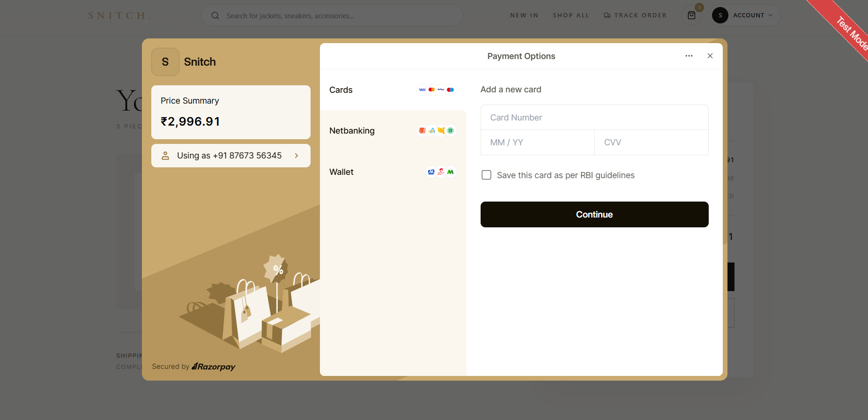The width and height of the screenshot is (868, 420).
Task: Click the Visa card icon
Action: 422,90
